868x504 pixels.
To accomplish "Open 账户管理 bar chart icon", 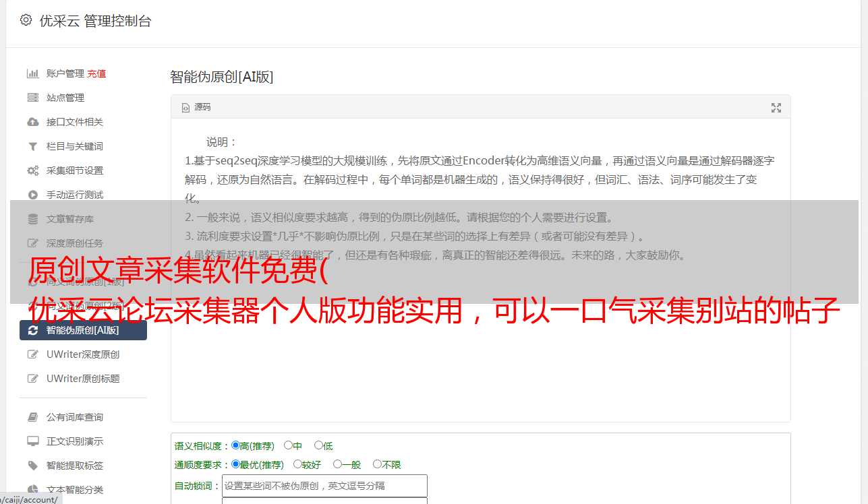I will (32, 73).
